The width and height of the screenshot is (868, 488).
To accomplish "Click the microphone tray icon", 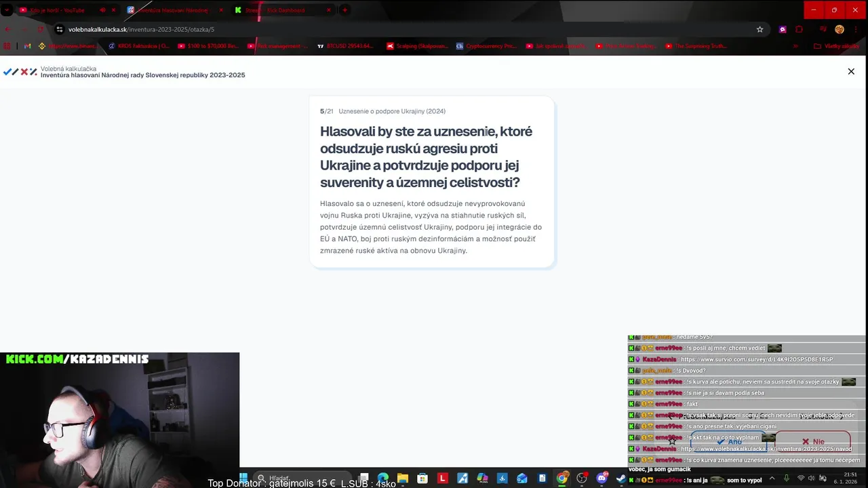I will 787,478.
